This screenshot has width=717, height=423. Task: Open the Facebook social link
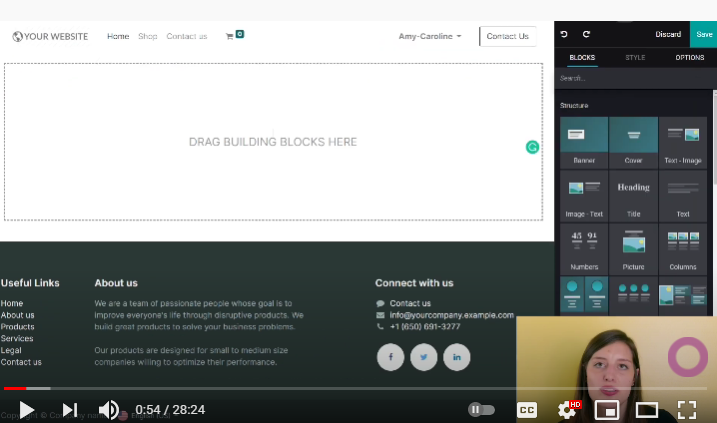391,357
